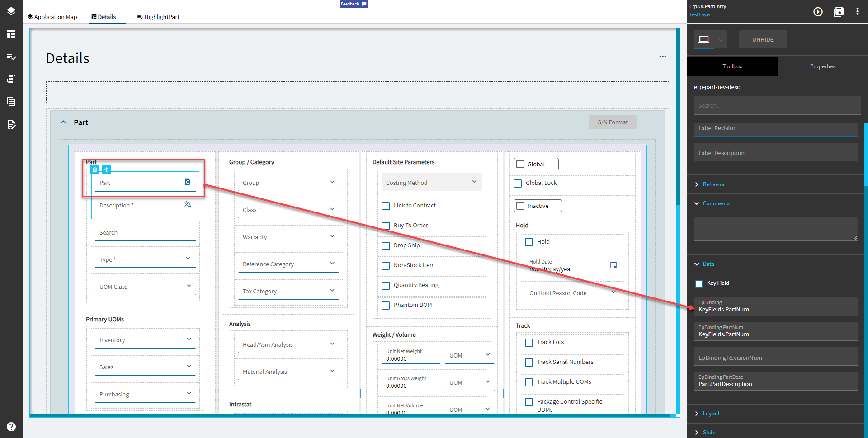Open the checklist rules icon in left sidebar
868x438 pixels.
point(11,57)
